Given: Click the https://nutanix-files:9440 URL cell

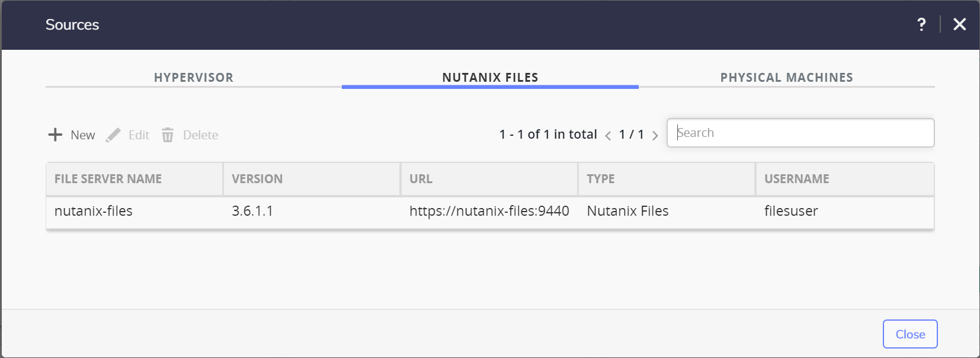Looking at the screenshot, I should pyautogui.click(x=489, y=211).
